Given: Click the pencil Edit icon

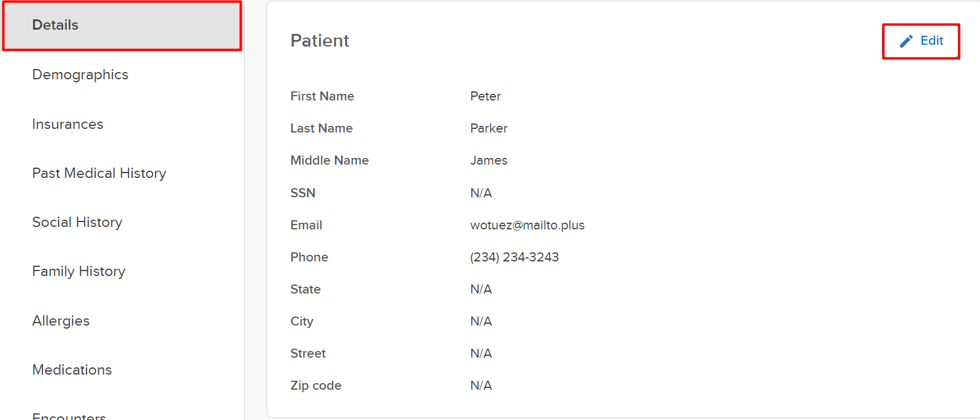Looking at the screenshot, I should (x=906, y=41).
